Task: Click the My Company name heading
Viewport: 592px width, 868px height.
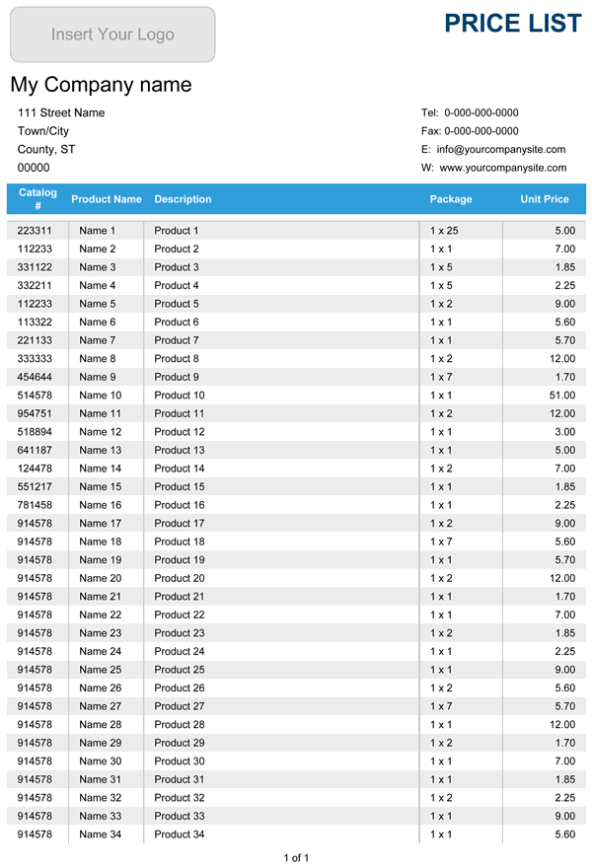Action: pos(101,85)
